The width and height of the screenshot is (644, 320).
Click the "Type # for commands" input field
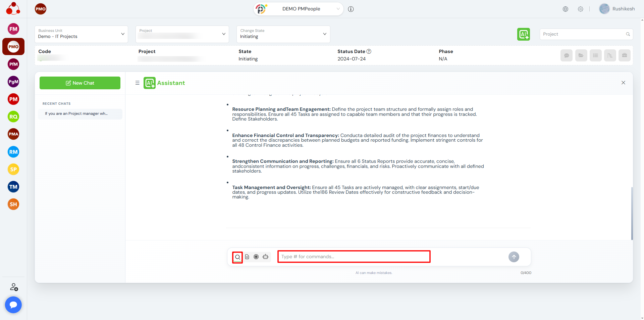(354, 257)
